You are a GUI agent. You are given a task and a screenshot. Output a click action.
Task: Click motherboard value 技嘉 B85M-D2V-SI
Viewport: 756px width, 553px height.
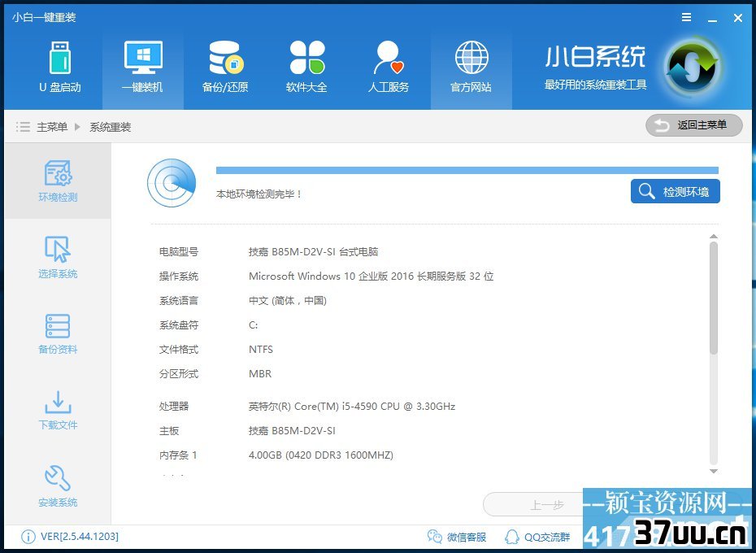(x=292, y=431)
